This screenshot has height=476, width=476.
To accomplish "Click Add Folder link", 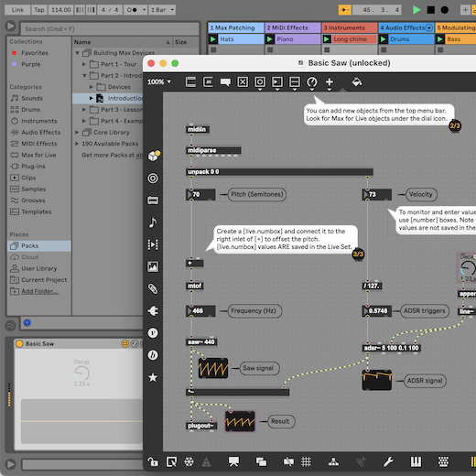I will (x=40, y=291).
